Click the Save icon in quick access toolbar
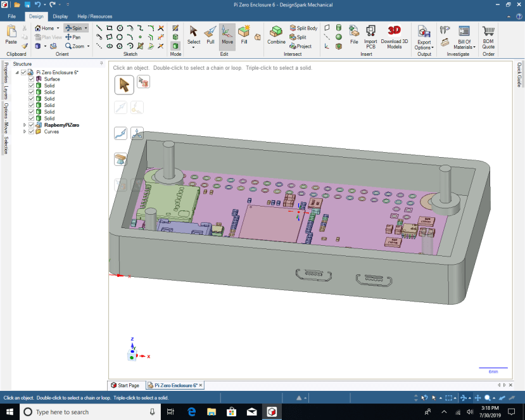Viewport: 525px width, 420px height. pos(27,4)
